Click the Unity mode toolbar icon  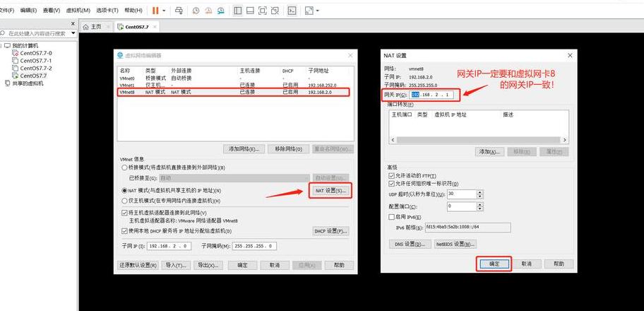(275, 11)
